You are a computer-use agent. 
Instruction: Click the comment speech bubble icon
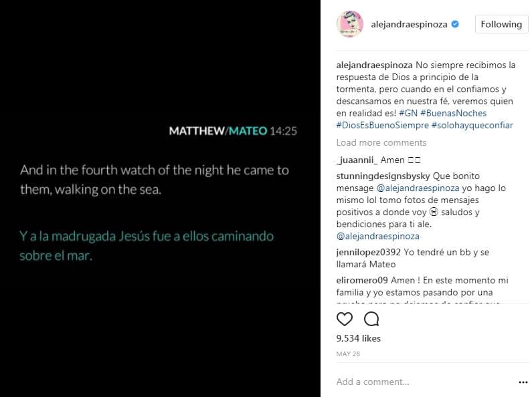(x=371, y=319)
